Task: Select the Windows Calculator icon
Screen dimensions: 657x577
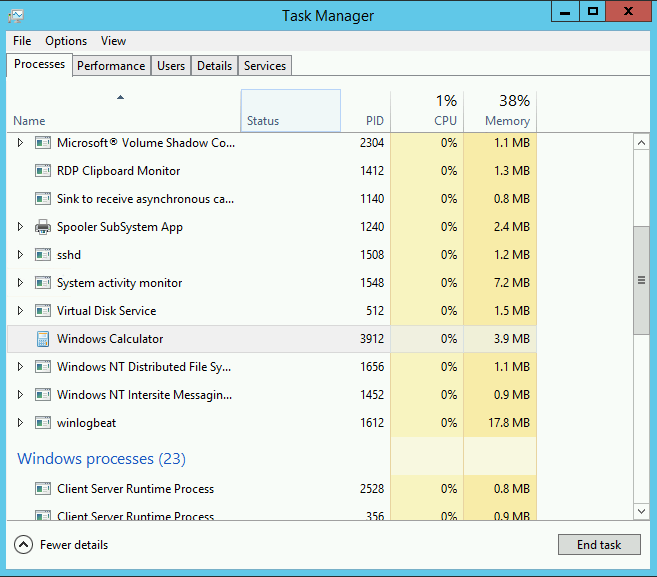Action: [43, 339]
